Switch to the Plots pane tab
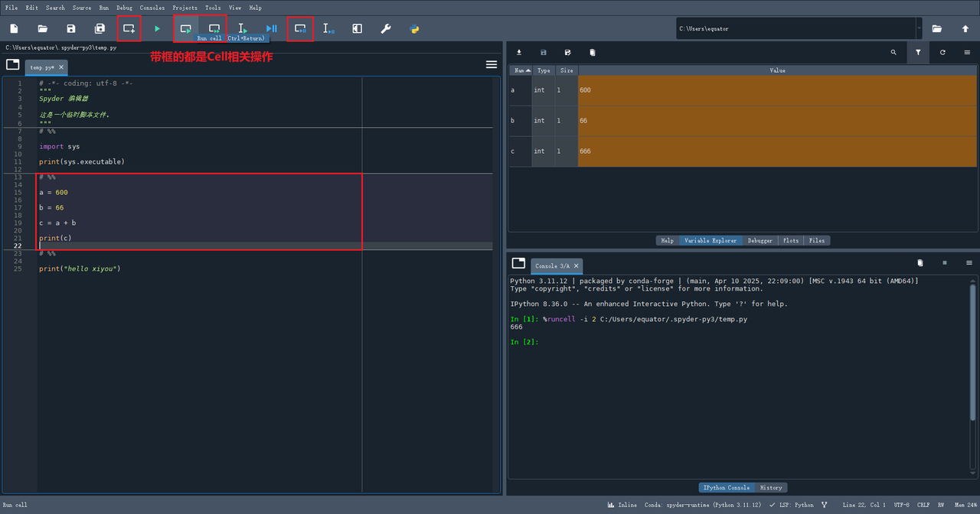This screenshot has height=514, width=980. click(x=791, y=240)
